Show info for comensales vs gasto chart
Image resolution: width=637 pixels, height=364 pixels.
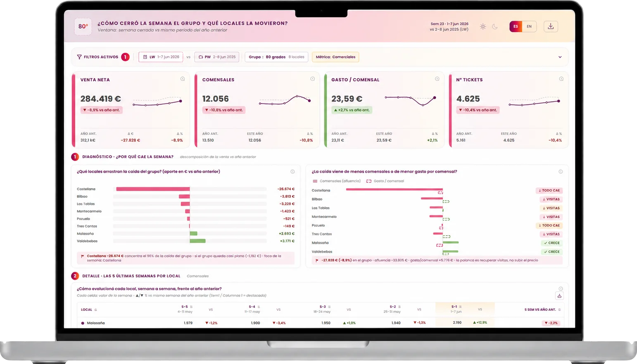[561, 172]
